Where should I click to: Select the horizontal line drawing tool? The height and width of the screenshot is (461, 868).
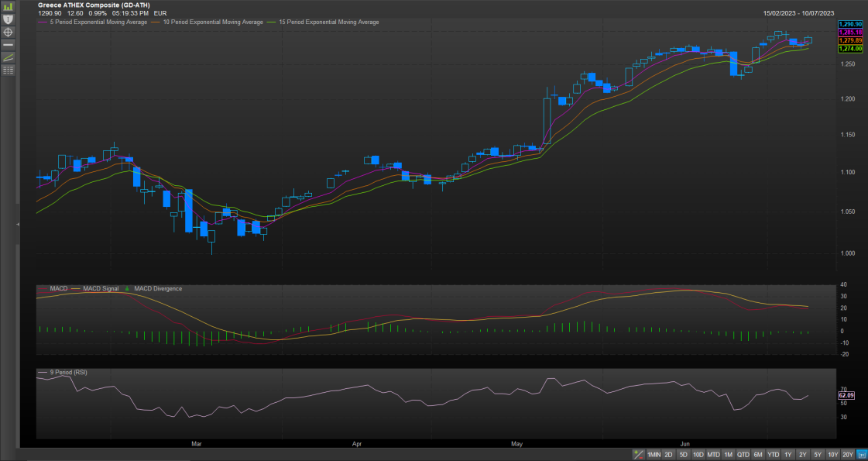(x=9, y=45)
